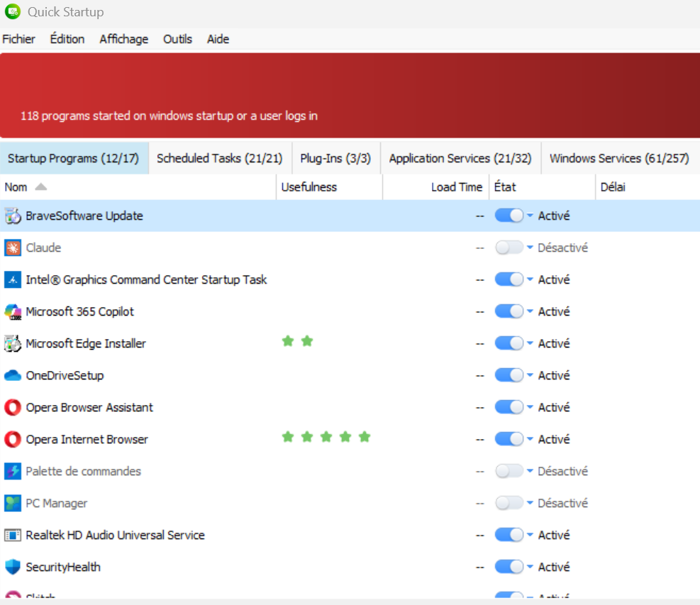
Task: Click the Opera Browser Assistant icon
Action: pyautogui.click(x=13, y=408)
